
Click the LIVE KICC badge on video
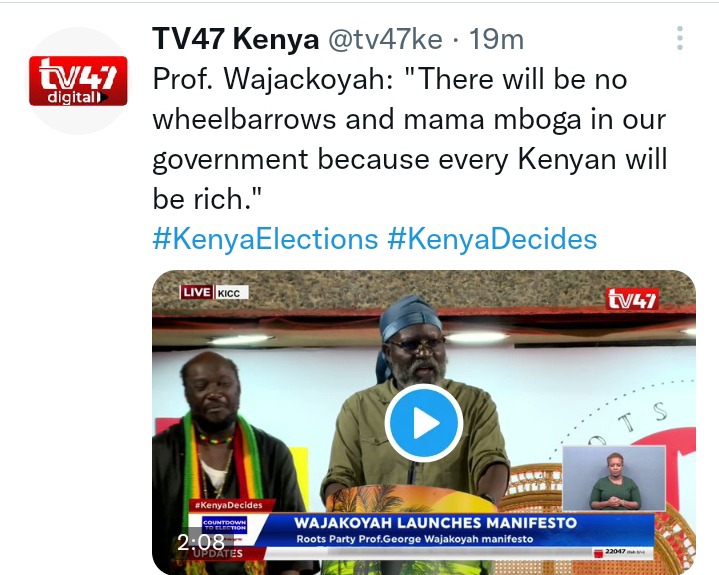(214, 293)
